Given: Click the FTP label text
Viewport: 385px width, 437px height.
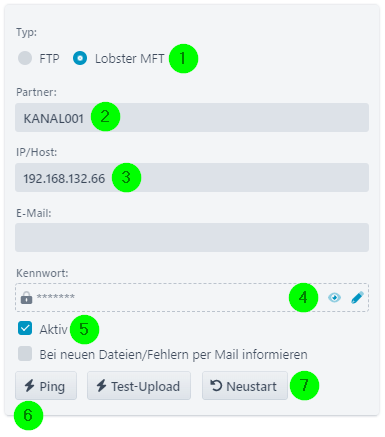Looking at the screenshot, I should [x=49, y=59].
